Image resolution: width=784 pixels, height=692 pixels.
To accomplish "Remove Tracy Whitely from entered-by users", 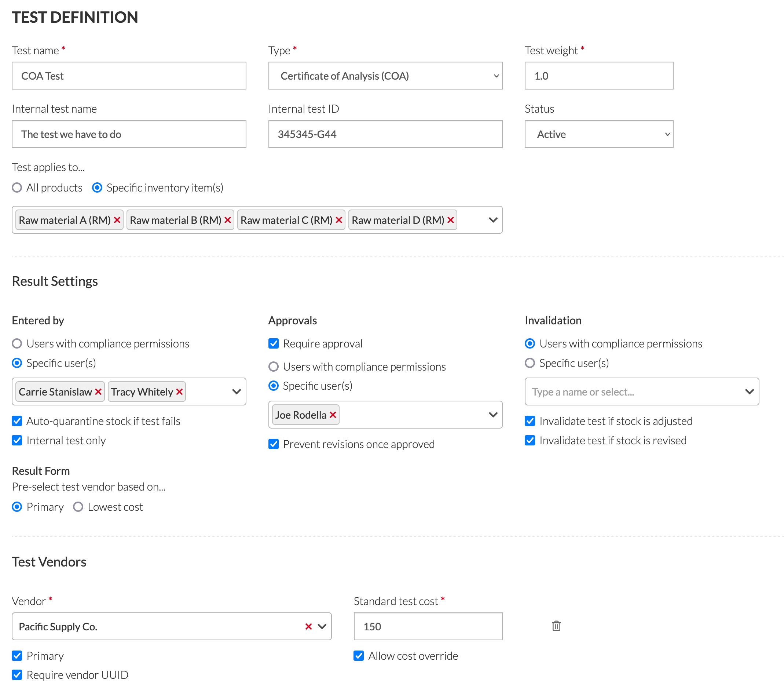I will [x=179, y=391].
